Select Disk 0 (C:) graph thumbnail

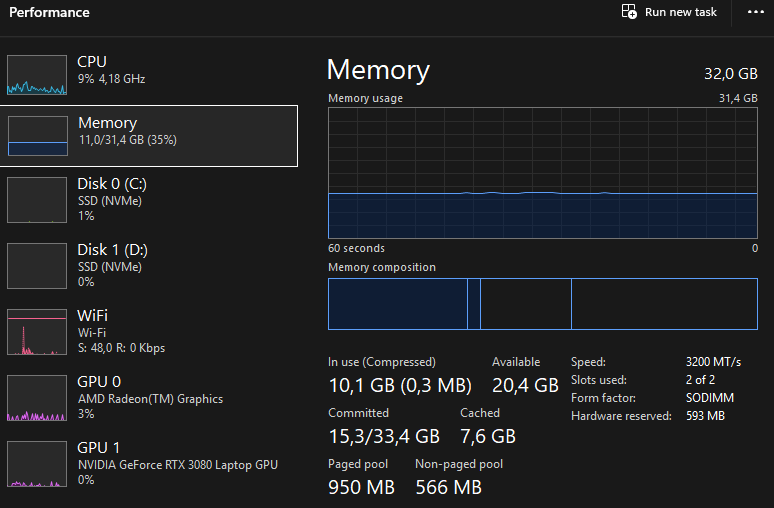pos(36,200)
